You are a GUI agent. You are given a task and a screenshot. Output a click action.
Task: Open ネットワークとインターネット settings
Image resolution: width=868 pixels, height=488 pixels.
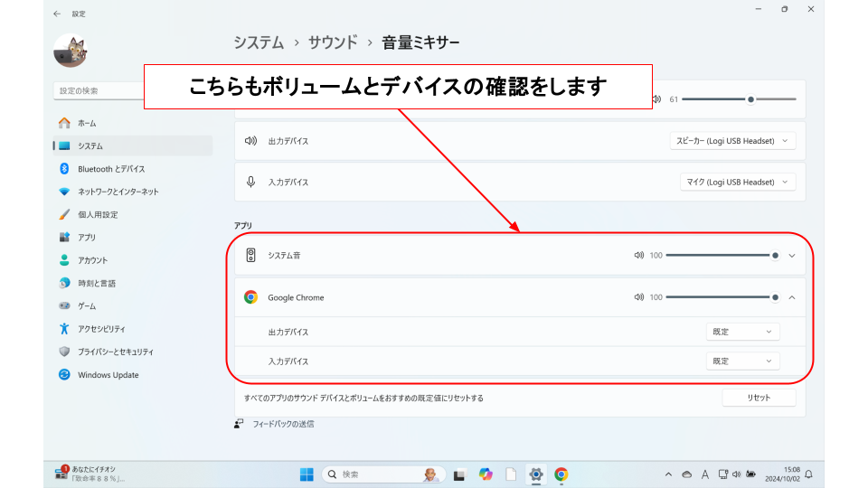tap(118, 192)
